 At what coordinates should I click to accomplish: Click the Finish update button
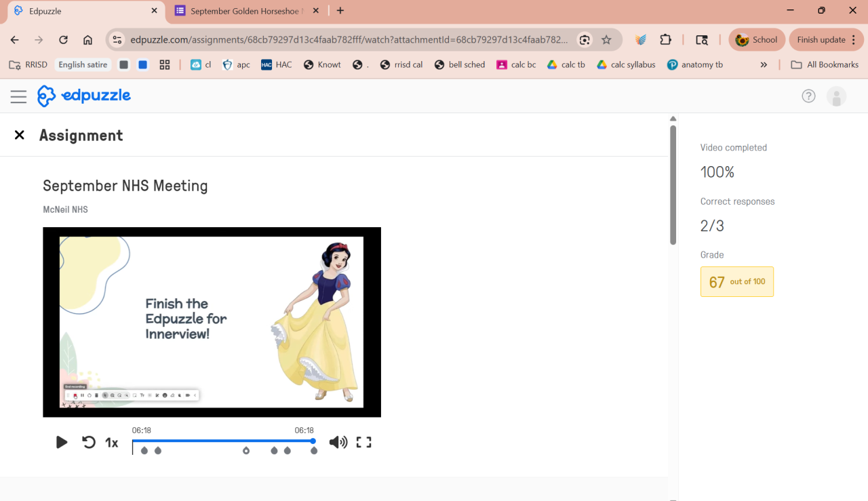tap(827, 40)
